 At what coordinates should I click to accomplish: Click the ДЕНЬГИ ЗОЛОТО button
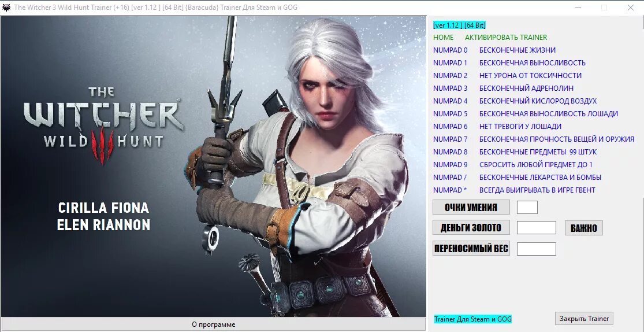(x=471, y=227)
